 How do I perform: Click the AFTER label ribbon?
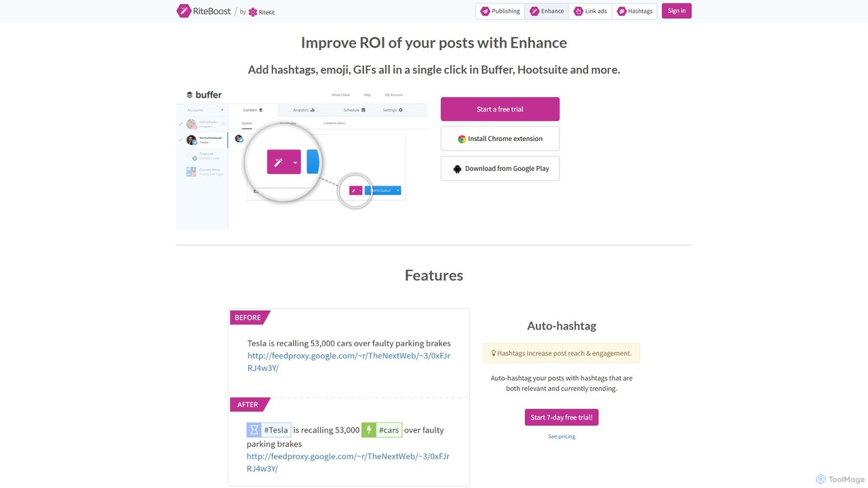248,405
